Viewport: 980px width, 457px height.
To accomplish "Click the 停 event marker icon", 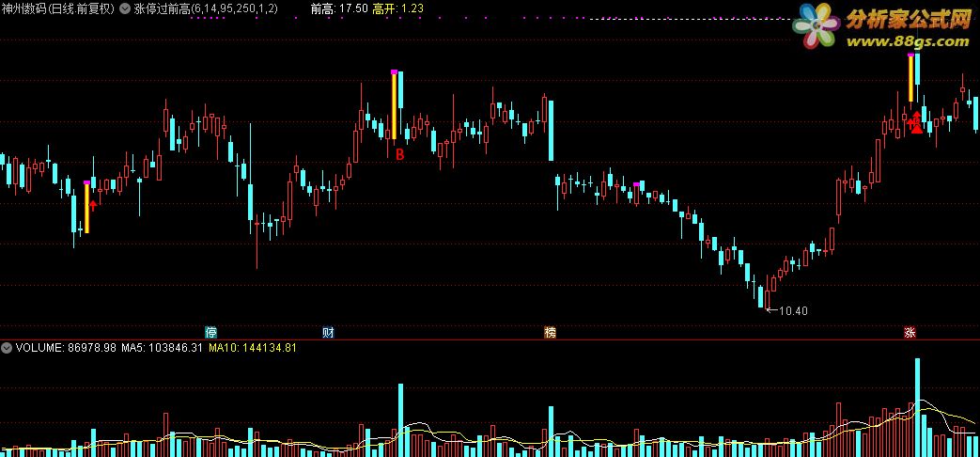I will coord(211,332).
